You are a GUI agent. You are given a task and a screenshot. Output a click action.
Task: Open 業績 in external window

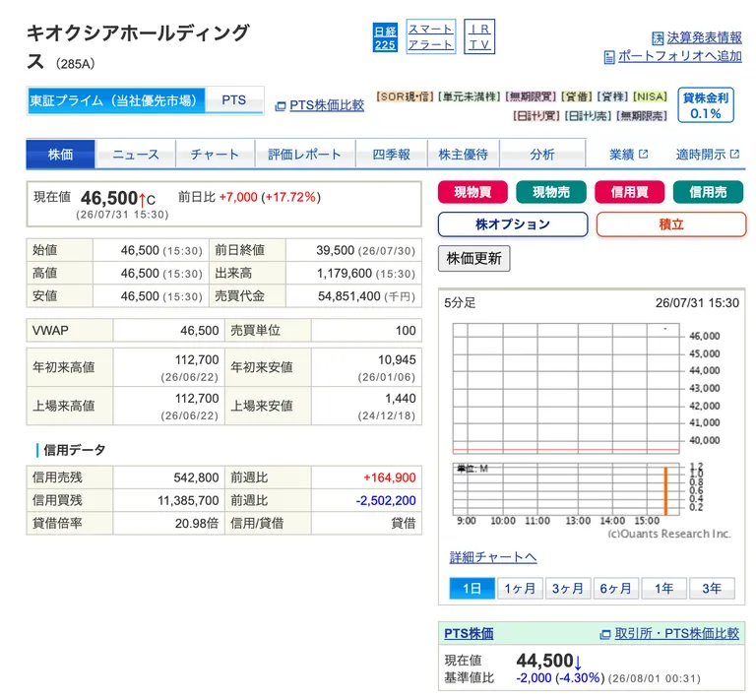tap(628, 155)
